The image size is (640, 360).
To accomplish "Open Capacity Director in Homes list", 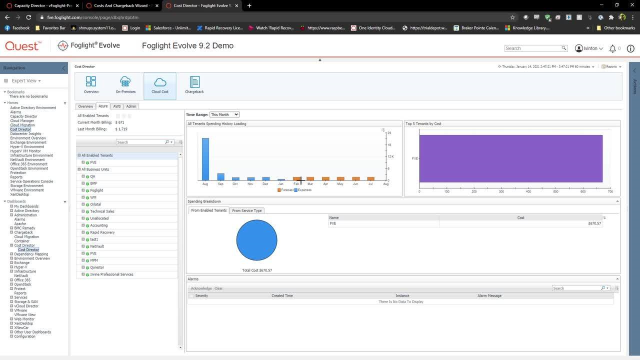I will [24, 116].
